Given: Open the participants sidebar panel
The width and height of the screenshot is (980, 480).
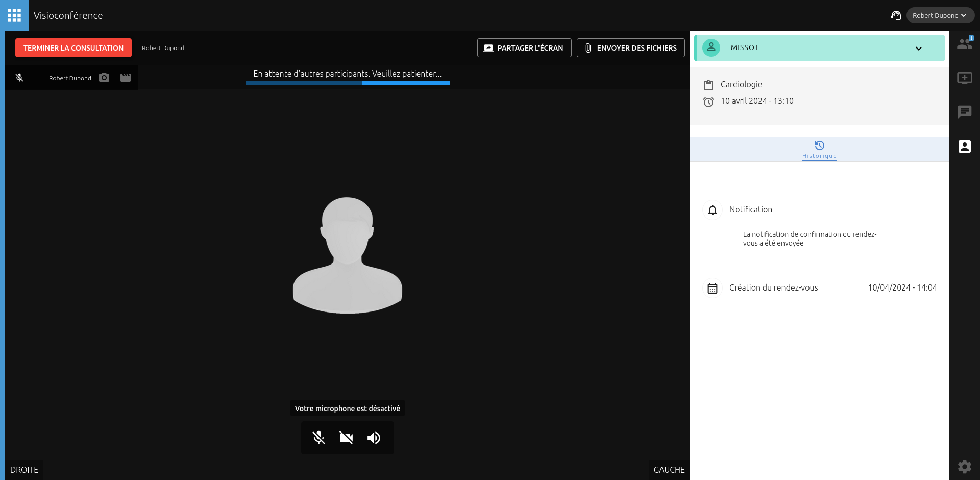Looking at the screenshot, I should 964,43.
